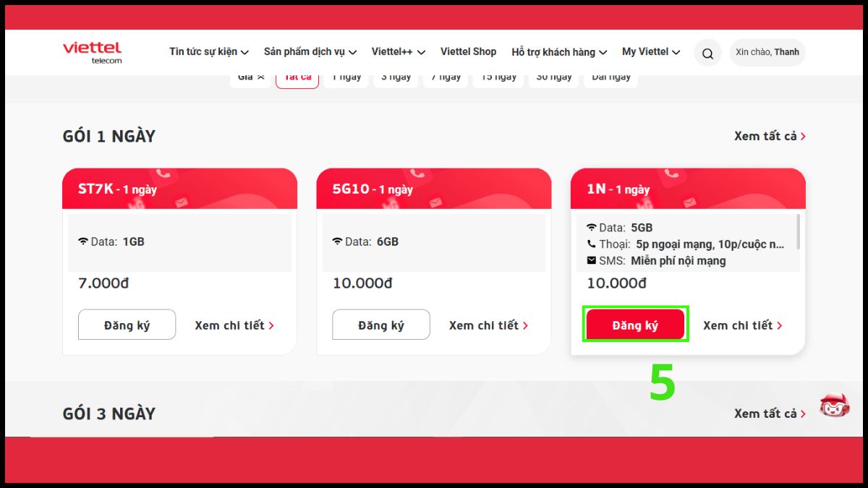Expand the Hỗ trợ khách hàng menu

560,52
